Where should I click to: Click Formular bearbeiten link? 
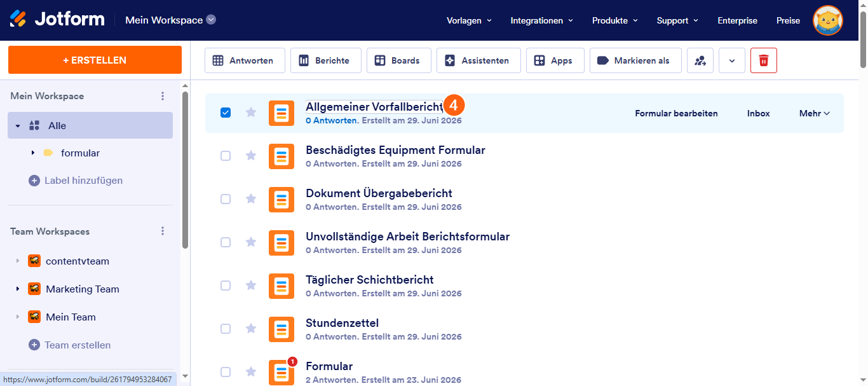point(676,113)
